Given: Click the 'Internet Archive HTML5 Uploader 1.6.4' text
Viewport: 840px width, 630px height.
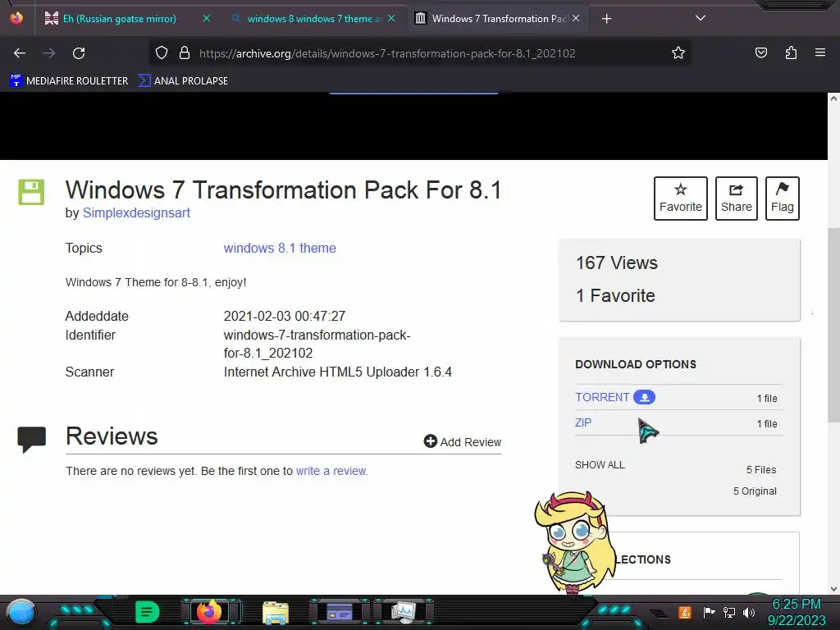Looking at the screenshot, I should [337, 372].
